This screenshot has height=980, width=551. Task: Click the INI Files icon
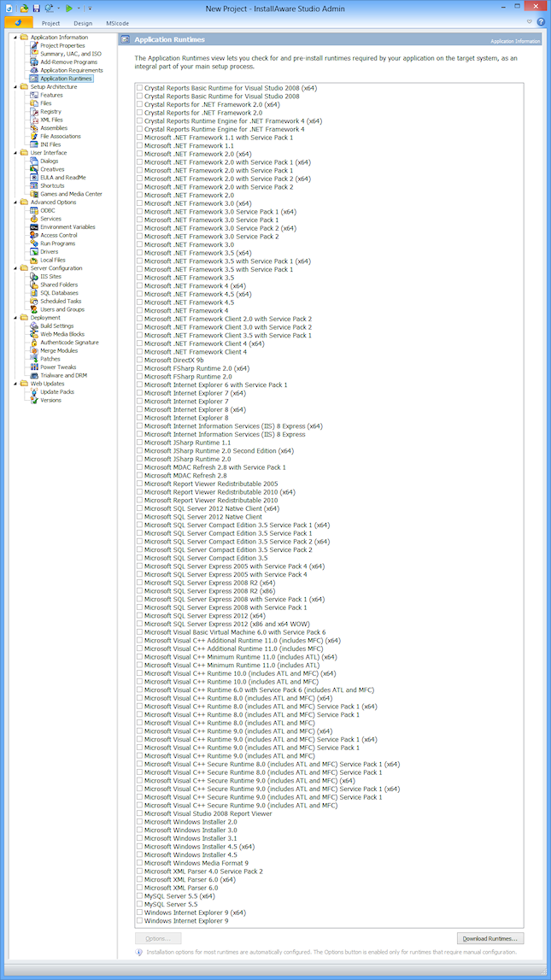35,144
